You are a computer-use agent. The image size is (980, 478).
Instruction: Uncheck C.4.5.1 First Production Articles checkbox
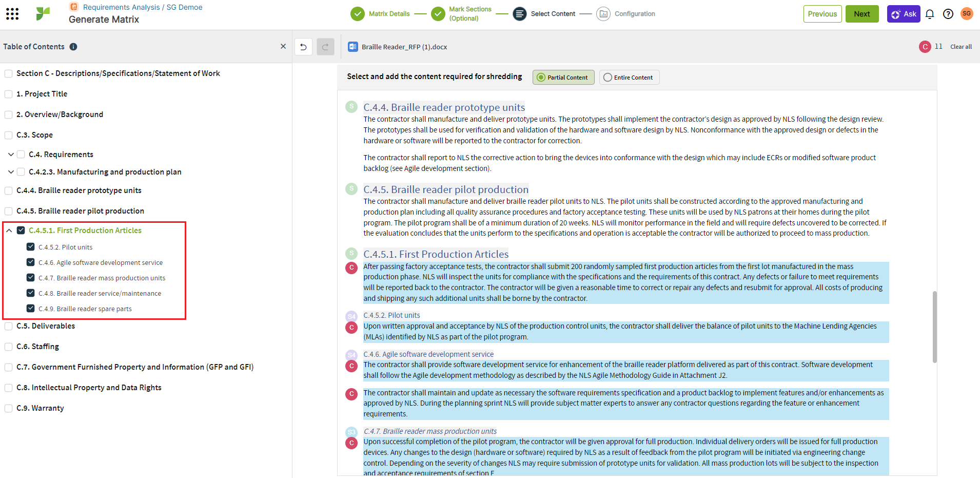tap(21, 231)
